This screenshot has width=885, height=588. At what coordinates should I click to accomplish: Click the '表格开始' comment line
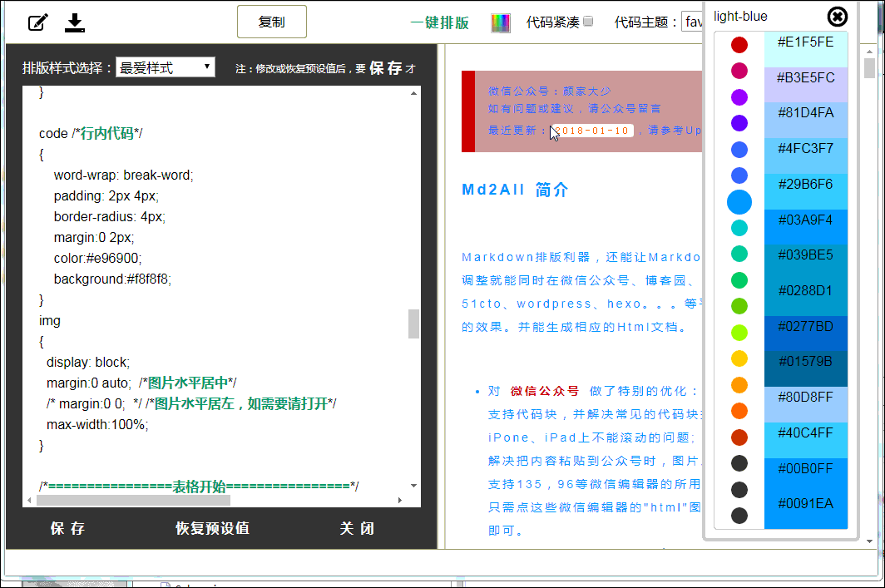coord(199,487)
